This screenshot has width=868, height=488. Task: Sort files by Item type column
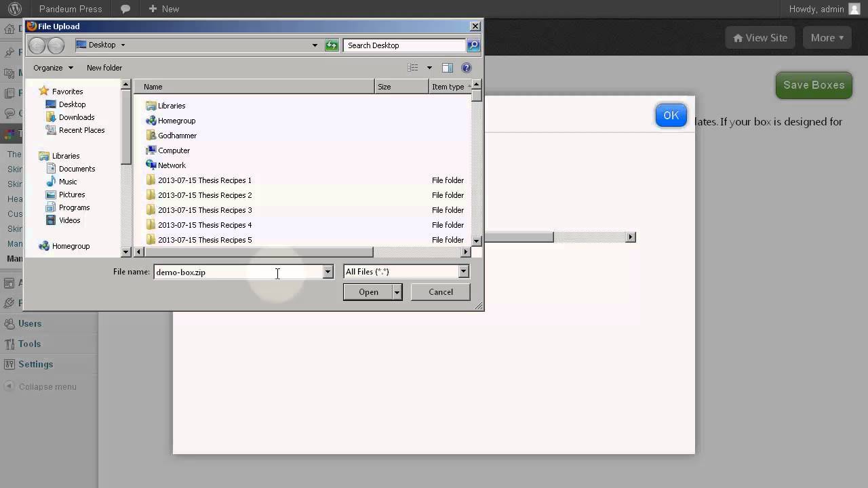450,87
